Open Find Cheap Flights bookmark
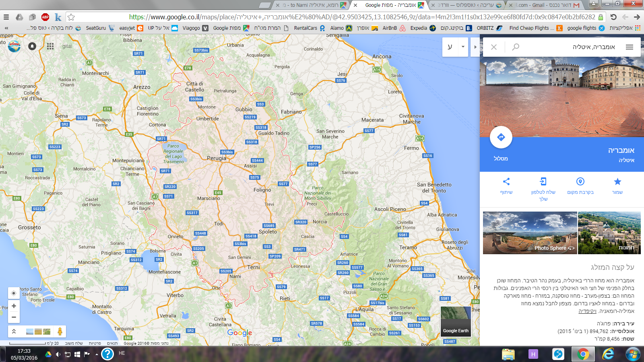This screenshot has width=644, height=362. (x=536, y=28)
